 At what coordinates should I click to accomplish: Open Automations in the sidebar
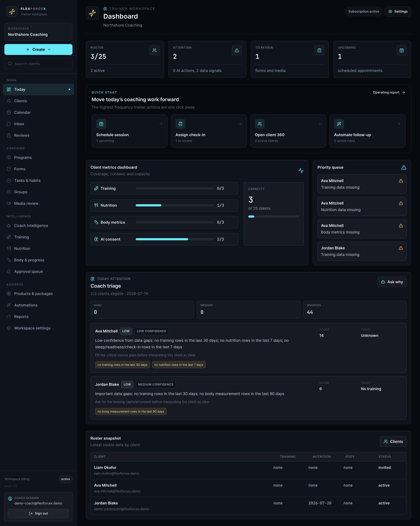(x=38, y=305)
